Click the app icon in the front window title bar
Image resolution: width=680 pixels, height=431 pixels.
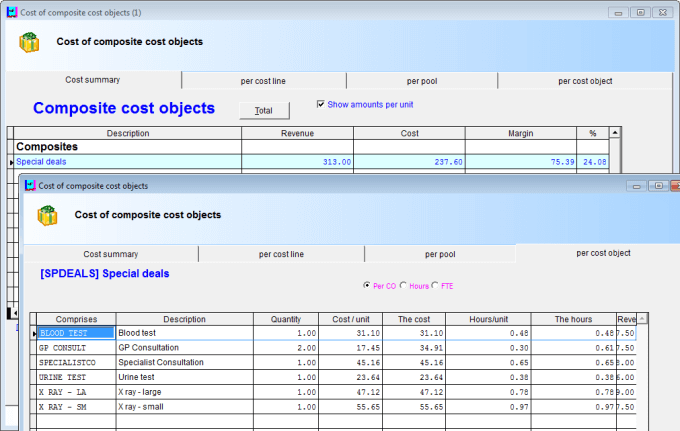coord(28,186)
